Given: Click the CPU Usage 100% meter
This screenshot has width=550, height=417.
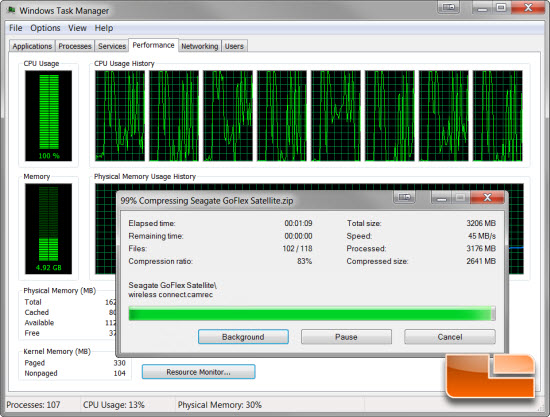Looking at the screenshot, I should (48, 116).
